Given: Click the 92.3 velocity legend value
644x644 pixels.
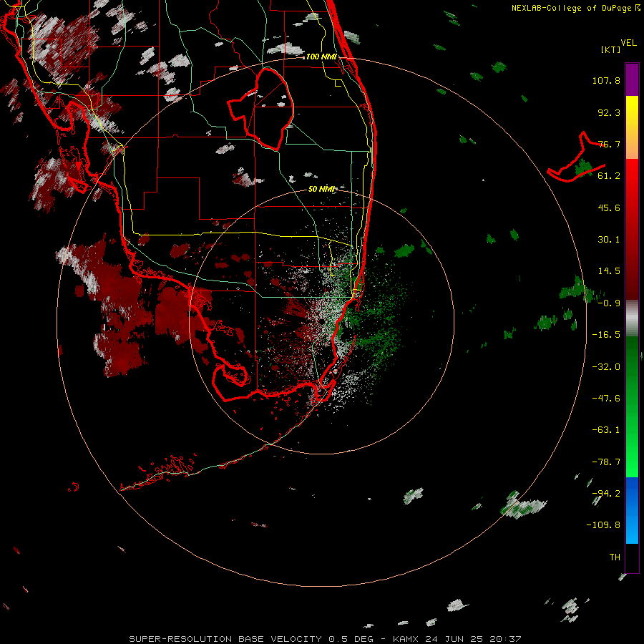Looking at the screenshot, I should (x=609, y=112).
